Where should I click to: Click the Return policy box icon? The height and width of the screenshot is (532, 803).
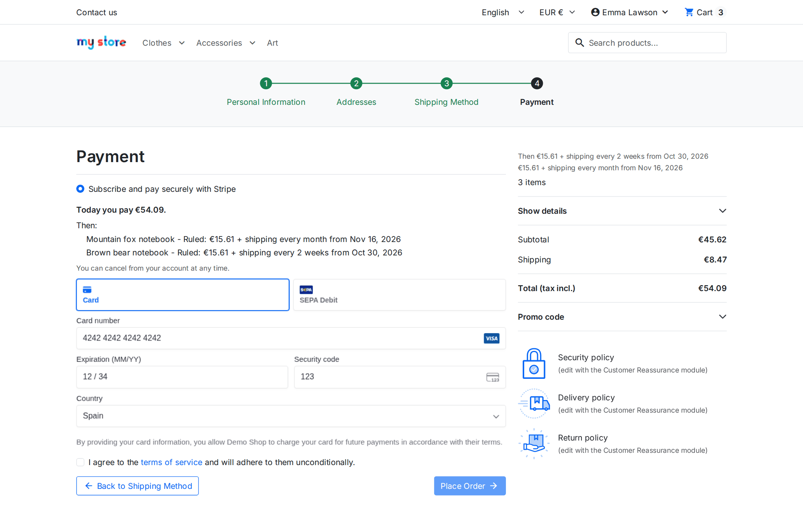pos(534,444)
